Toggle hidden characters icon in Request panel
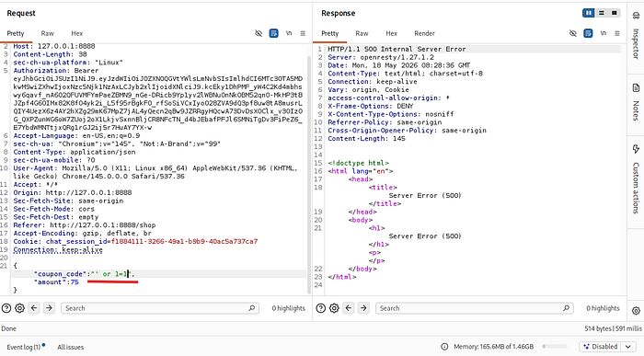Viewport: 644px width, 356px height. click(259, 33)
